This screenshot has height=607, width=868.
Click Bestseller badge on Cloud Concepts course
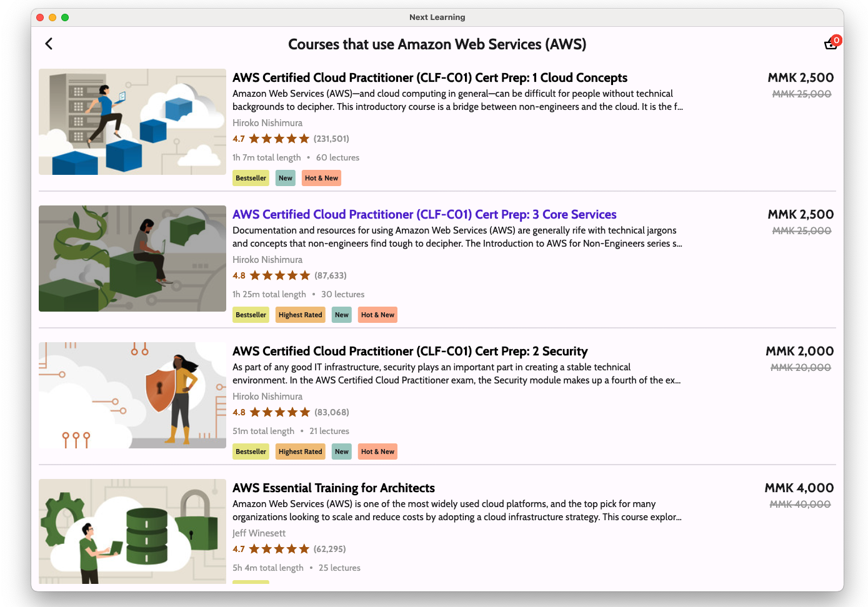click(251, 178)
